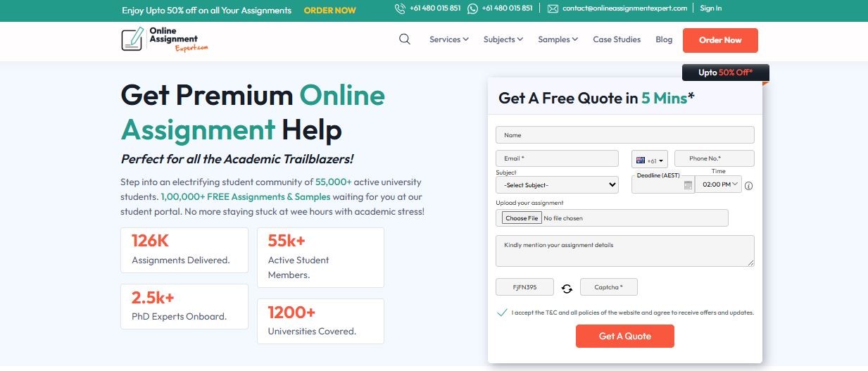The height and width of the screenshot is (371, 868).
Task: Open the +61 country code dropdown
Action: (x=649, y=160)
